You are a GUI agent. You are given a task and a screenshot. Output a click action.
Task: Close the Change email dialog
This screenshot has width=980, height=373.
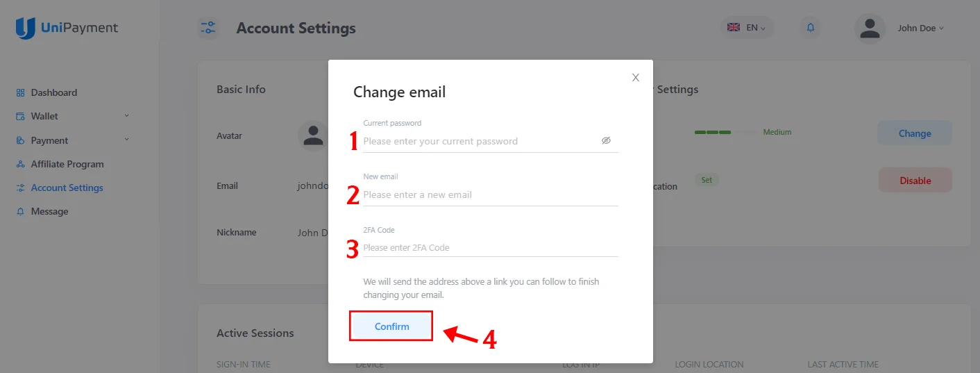coord(635,78)
